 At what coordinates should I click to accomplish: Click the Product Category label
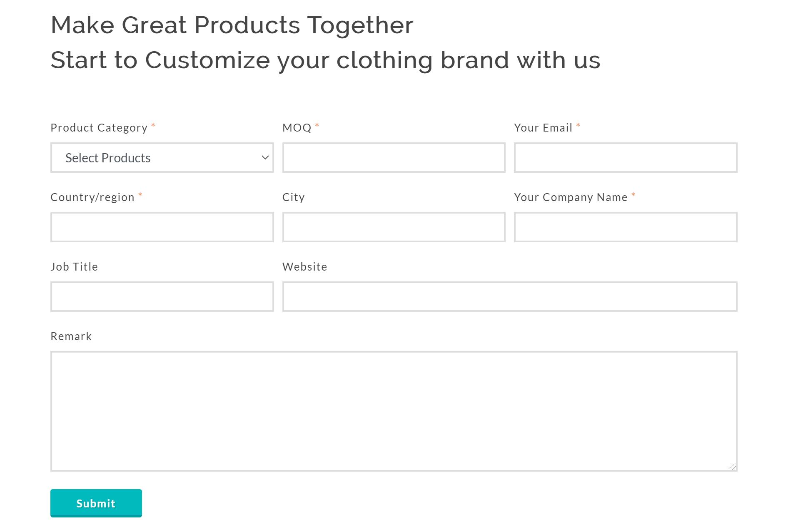99,128
